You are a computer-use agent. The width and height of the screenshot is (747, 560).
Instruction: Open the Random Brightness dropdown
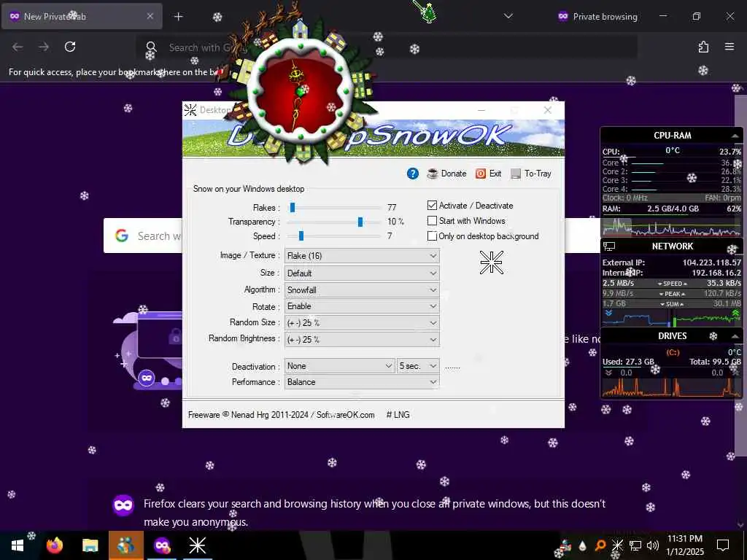tap(362, 340)
